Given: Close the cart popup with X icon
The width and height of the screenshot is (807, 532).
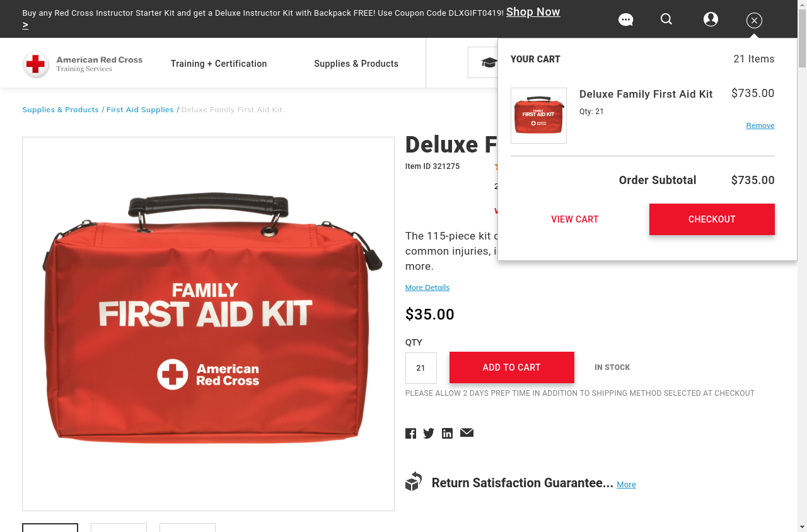Looking at the screenshot, I should pos(754,21).
